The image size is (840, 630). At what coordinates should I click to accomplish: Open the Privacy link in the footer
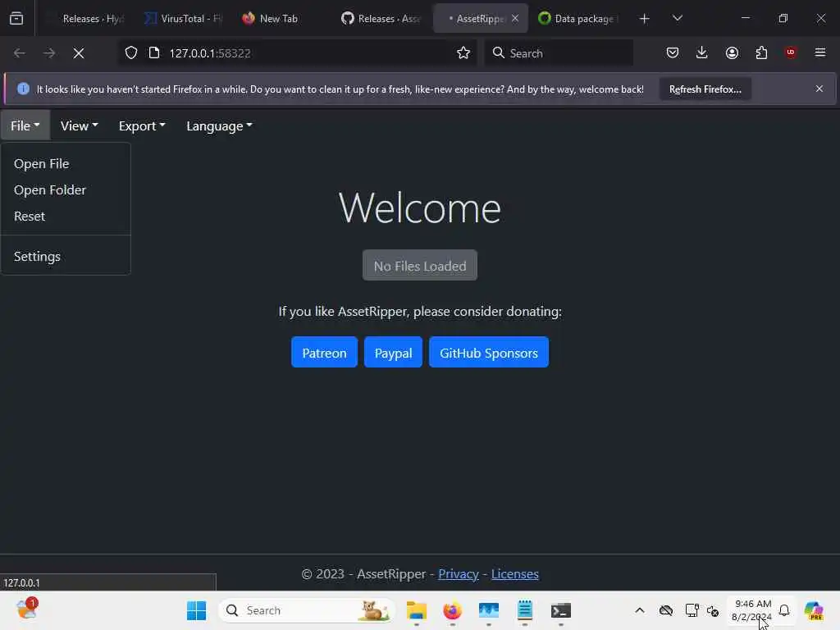pyautogui.click(x=459, y=573)
